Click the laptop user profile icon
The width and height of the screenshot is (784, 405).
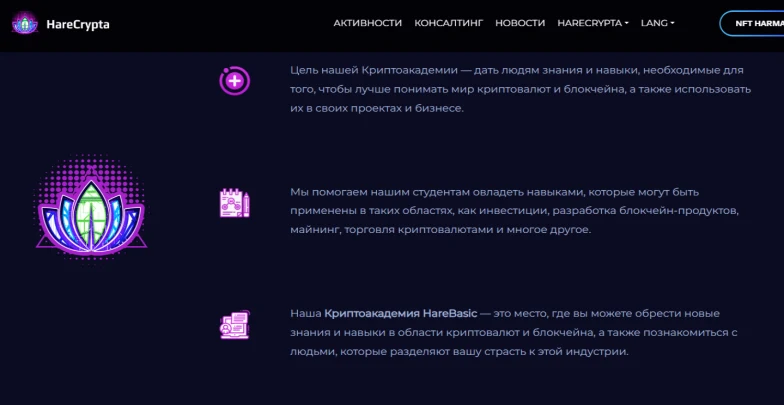click(234, 324)
